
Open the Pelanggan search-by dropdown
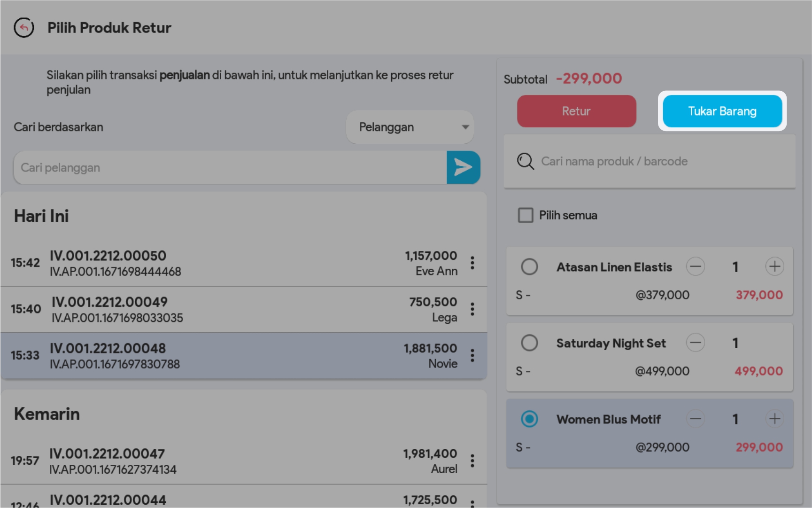410,127
